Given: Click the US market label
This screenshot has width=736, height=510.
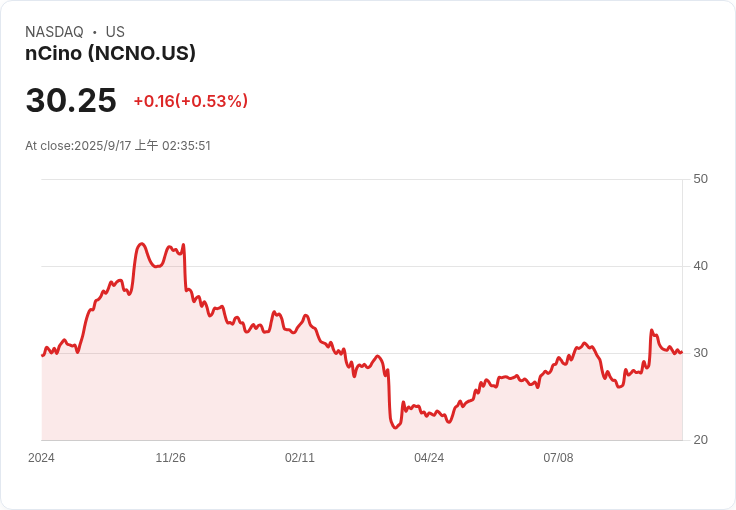Looking at the screenshot, I should click(x=115, y=32).
